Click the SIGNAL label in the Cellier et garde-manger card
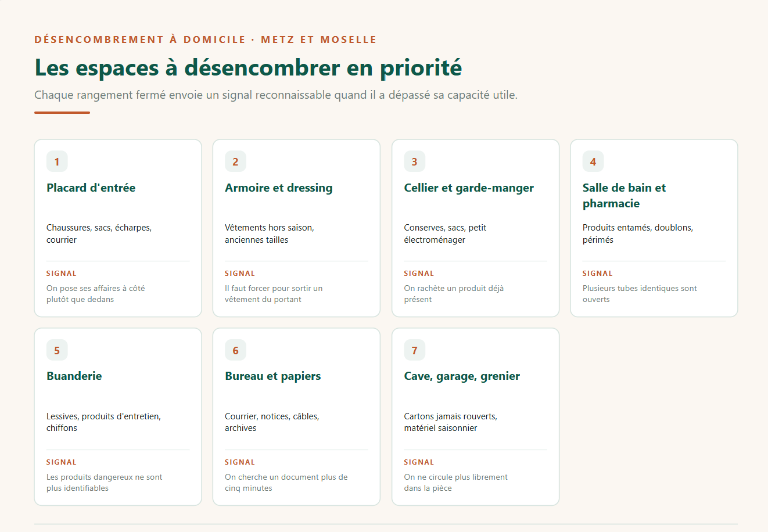 [419, 274]
